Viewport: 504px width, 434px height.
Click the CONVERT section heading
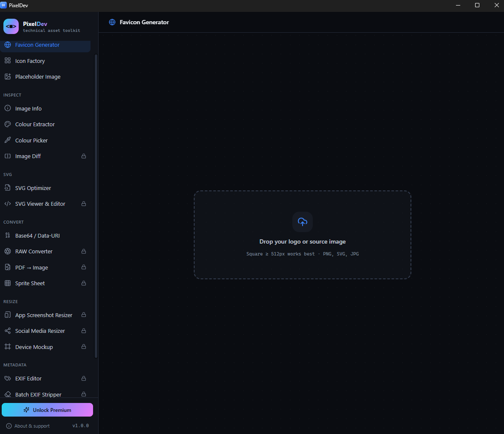tap(14, 222)
